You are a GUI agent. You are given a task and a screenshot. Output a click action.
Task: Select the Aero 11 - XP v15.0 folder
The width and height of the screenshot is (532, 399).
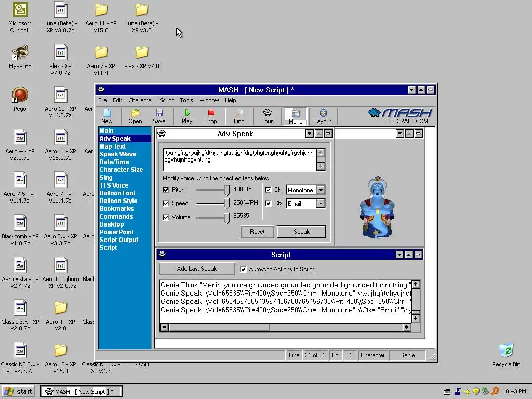[x=101, y=17]
